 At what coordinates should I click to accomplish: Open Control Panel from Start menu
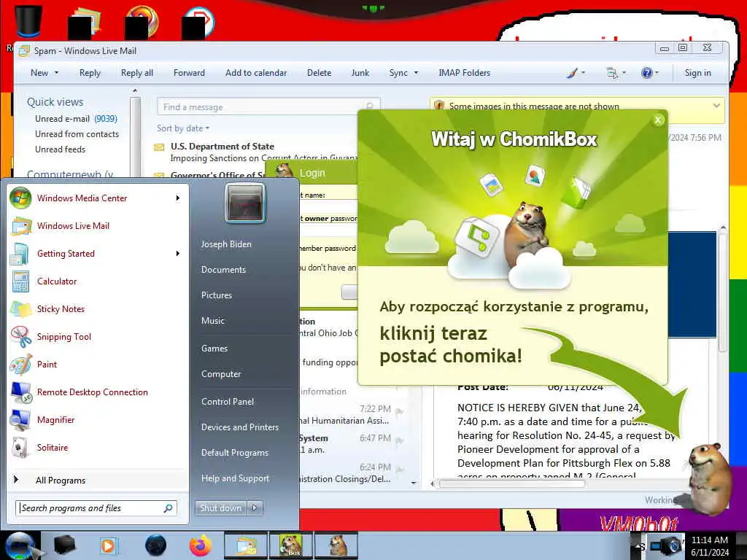(x=228, y=402)
